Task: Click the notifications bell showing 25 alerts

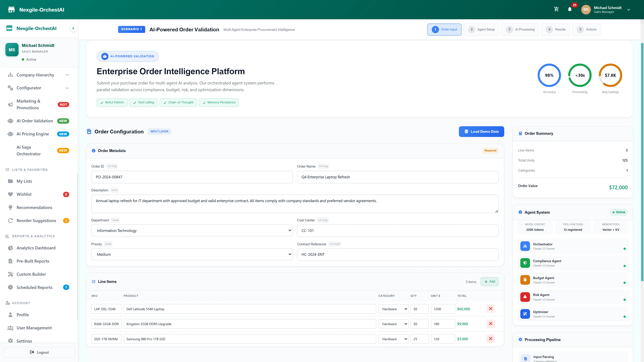Action: 570,10
